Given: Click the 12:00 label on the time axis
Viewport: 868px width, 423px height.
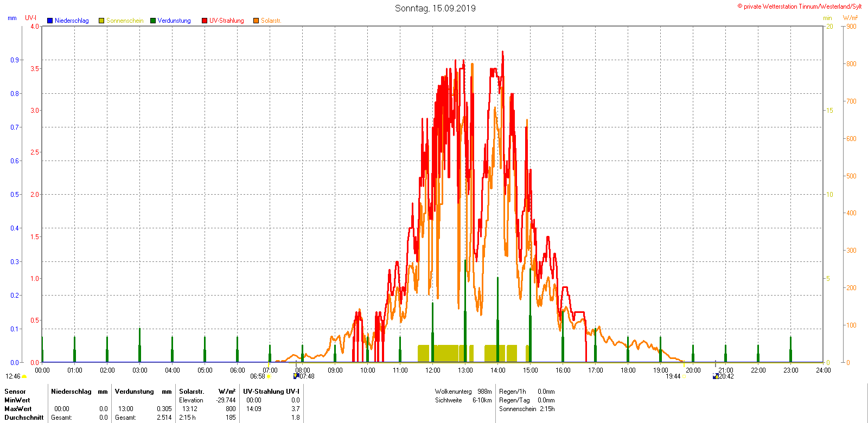Looking at the screenshot, I should tap(433, 370).
